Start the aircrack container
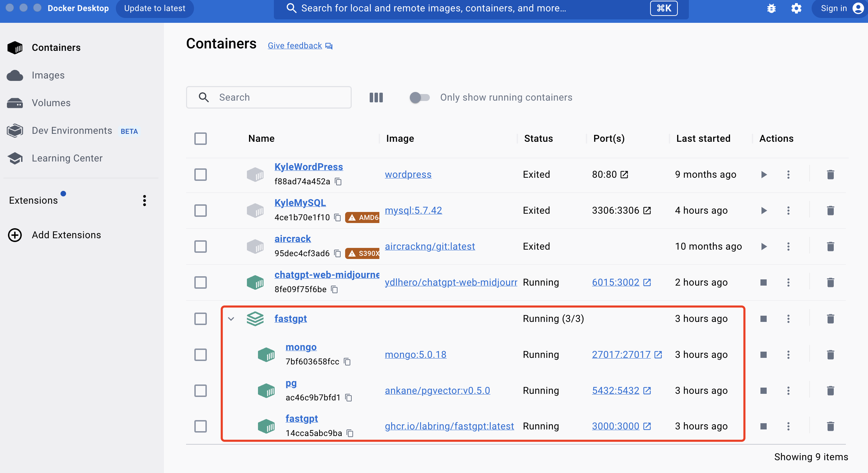 [x=764, y=247]
